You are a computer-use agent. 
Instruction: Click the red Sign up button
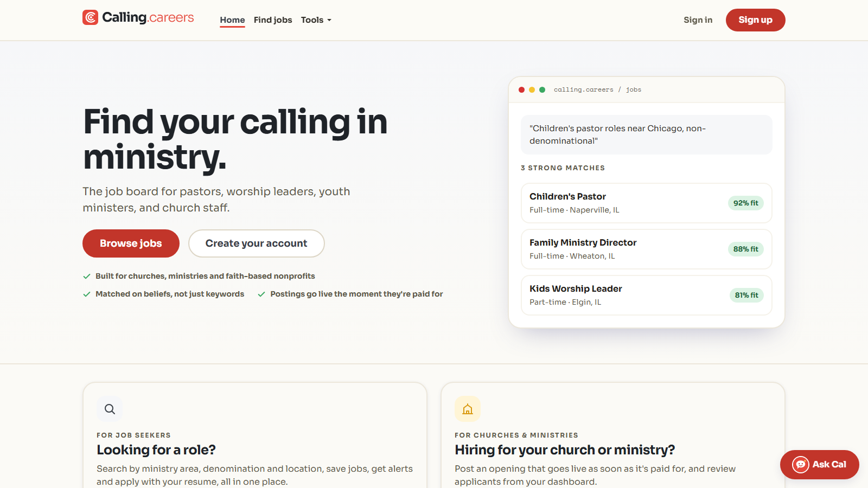tap(755, 20)
